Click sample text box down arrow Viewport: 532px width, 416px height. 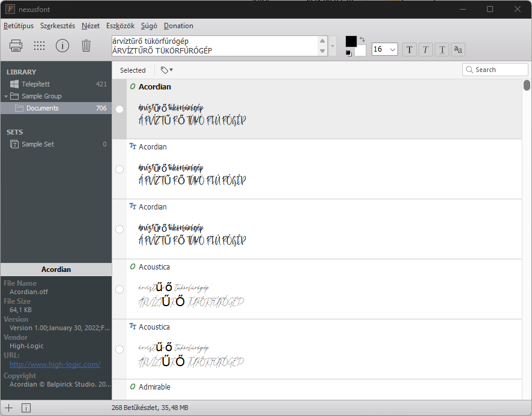coord(322,51)
